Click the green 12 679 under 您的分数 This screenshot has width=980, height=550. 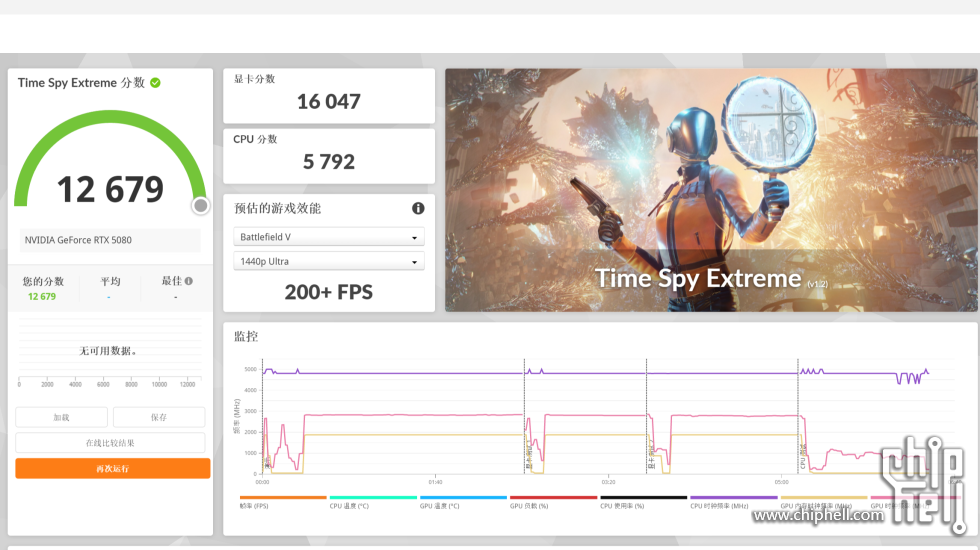[x=42, y=296]
